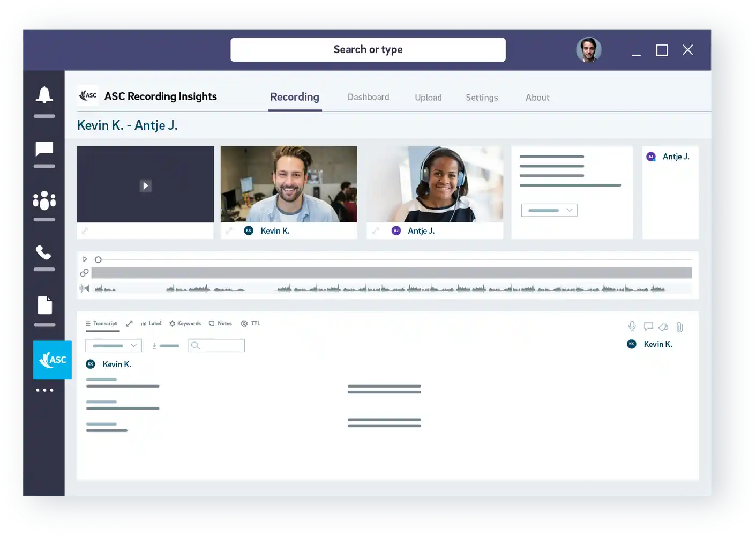Select the ASC app tile in sidebar
Image resolution: width=756 pixels, height=536 pixels.
coord(53,360)
